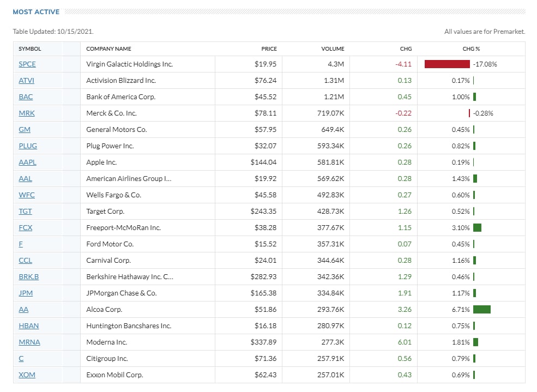Click Alcoa's green 6.71% change bar
Image resolution: width=537 pixels, height=392 pixels.
pyautogui.click(x=482, y=310)
